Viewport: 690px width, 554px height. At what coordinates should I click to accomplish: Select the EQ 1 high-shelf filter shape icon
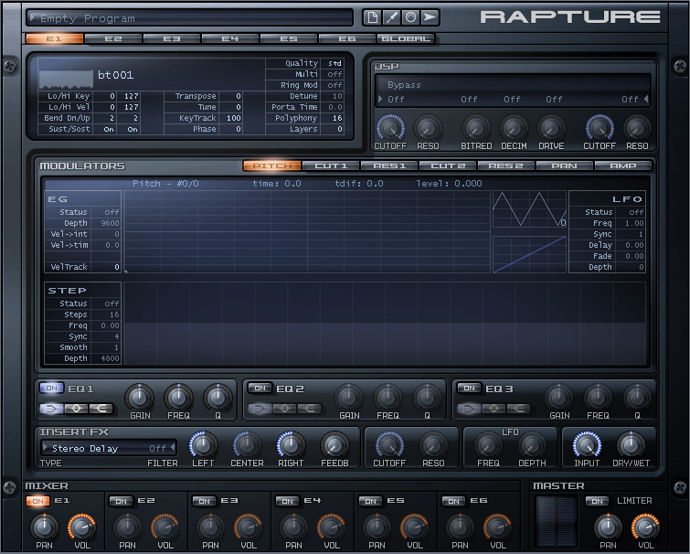(x=101, y=409)
